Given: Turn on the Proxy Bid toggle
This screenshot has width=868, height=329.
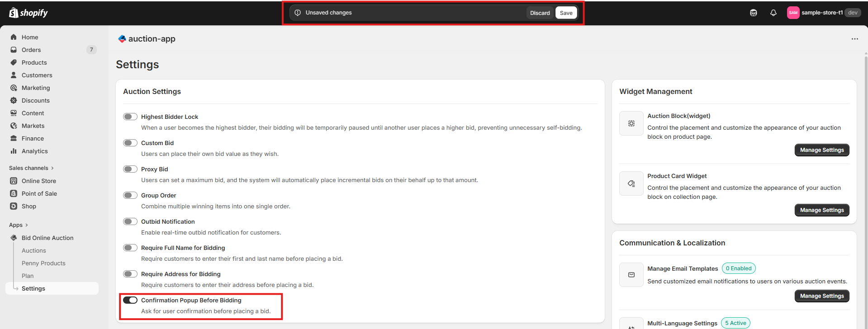Looking at the screenshot, I should (x=130, y=169).
